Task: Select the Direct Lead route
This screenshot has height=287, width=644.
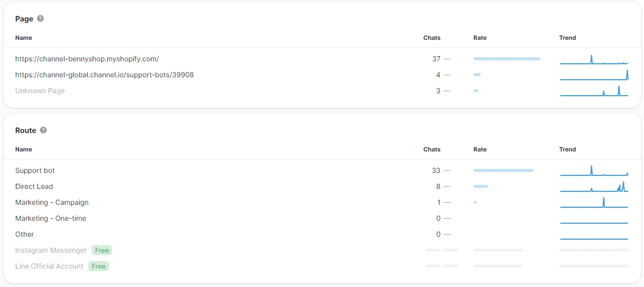Action: (34, 186)
